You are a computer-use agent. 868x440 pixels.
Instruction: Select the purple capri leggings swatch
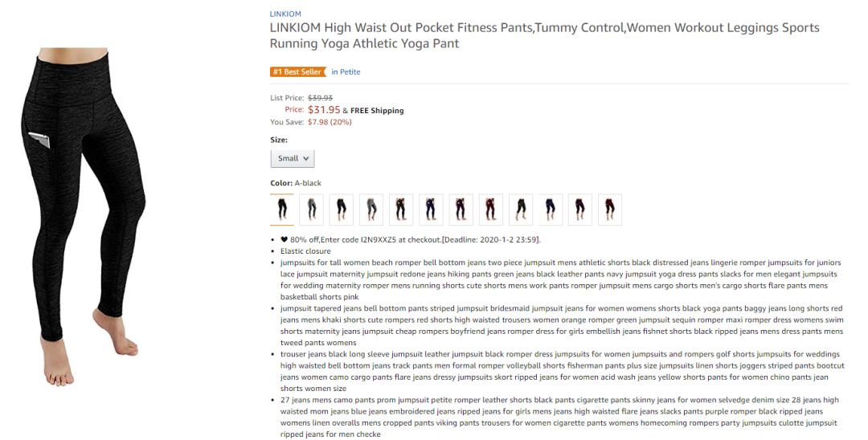click(x=580, y=210)
